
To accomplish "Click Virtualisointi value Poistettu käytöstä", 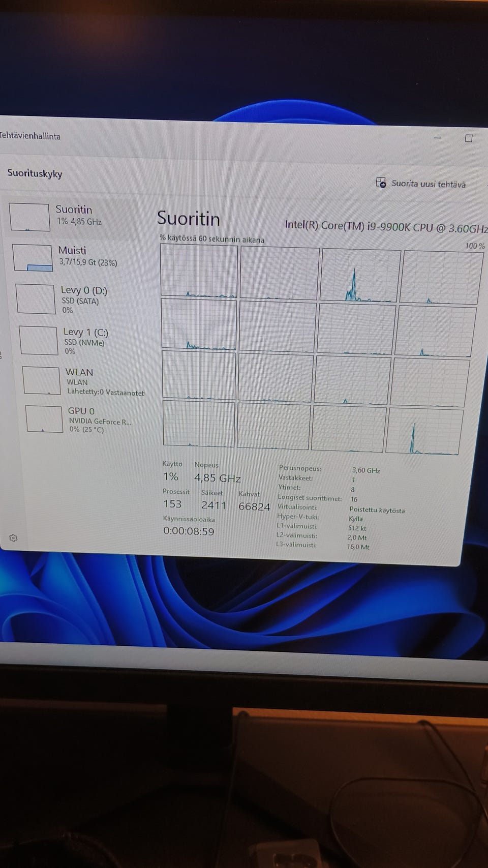I will point(377,510).
